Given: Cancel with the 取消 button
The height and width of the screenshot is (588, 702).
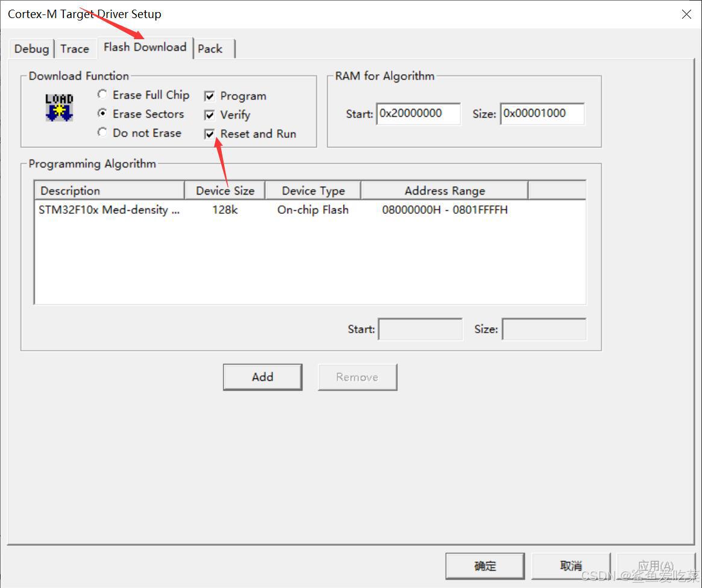Looking at the screenshot, I should tap(571, 566).
